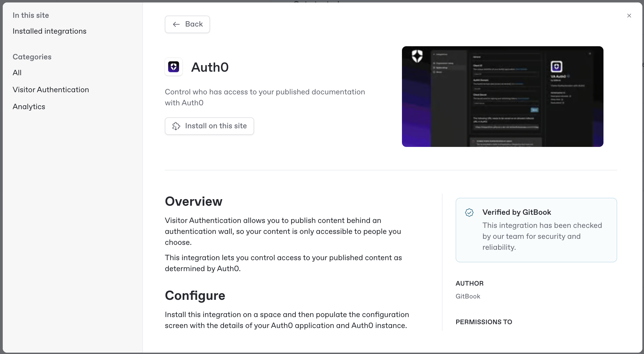Screen dimensions: 644x354
Task: Click the GitBook author name
Action: coord(468,296)
